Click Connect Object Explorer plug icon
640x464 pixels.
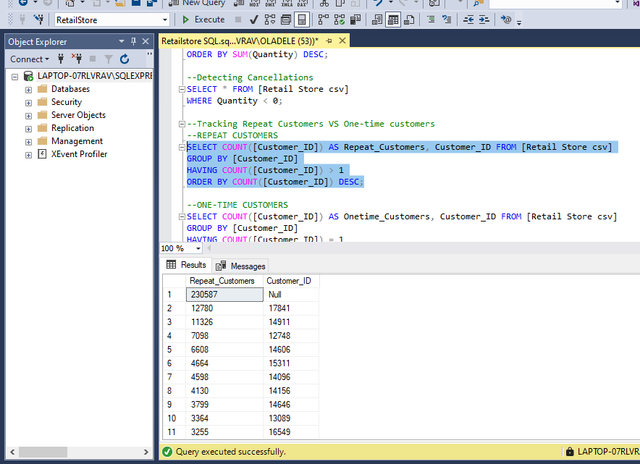61,59
